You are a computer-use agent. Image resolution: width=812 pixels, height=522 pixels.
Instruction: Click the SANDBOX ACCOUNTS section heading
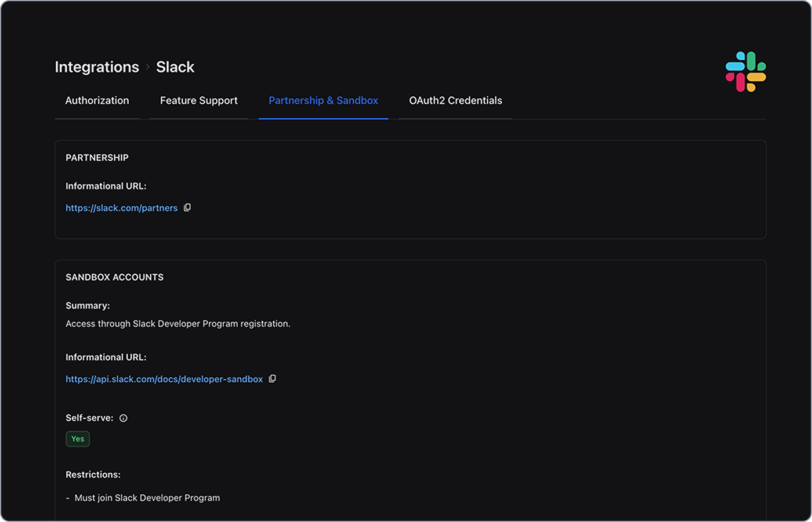(x=114, y=277)
